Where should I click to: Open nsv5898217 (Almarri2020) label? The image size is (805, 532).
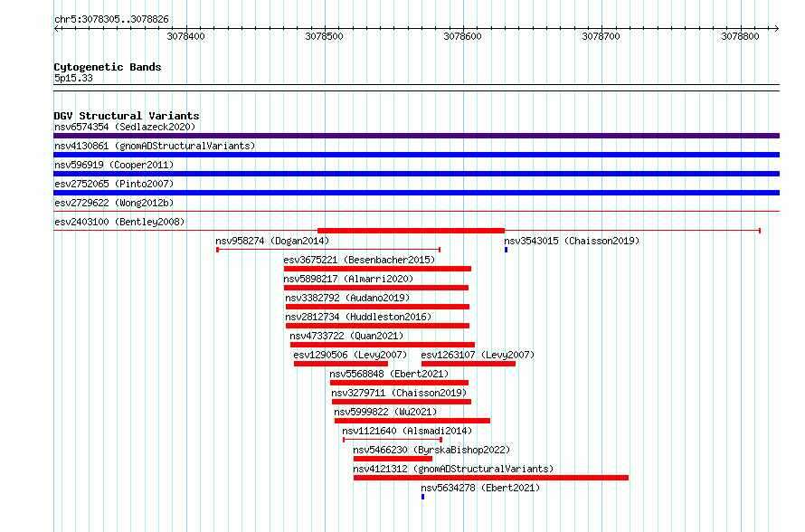click(348, 279)
